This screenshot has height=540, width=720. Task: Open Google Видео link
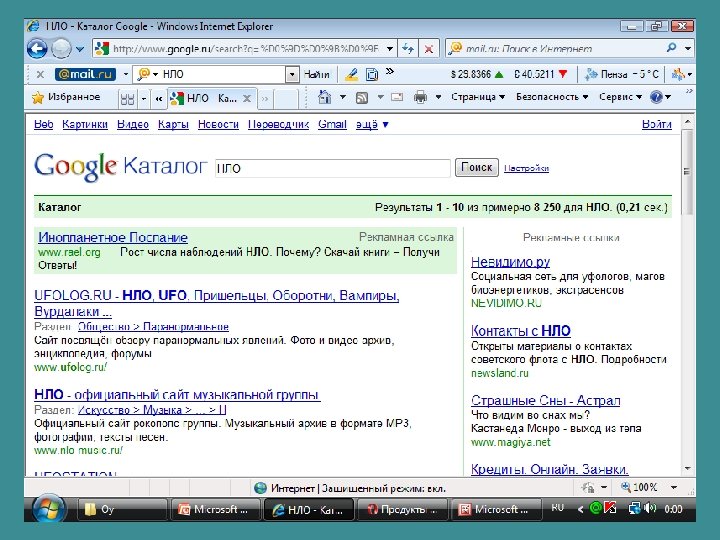point(133,124)
